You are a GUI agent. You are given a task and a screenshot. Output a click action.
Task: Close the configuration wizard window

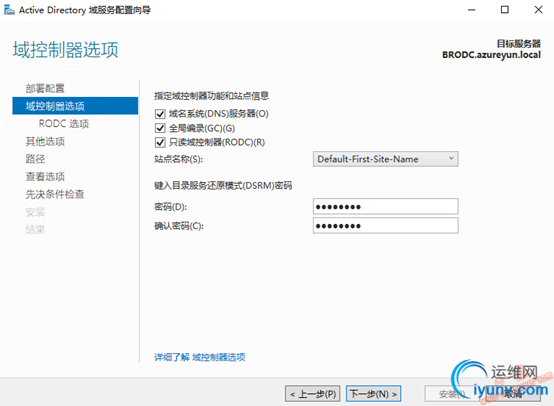click(x=538, y=10)
